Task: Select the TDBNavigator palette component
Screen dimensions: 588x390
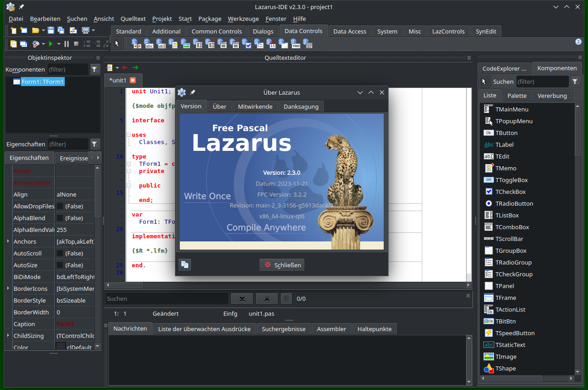Action: [136, 43]
